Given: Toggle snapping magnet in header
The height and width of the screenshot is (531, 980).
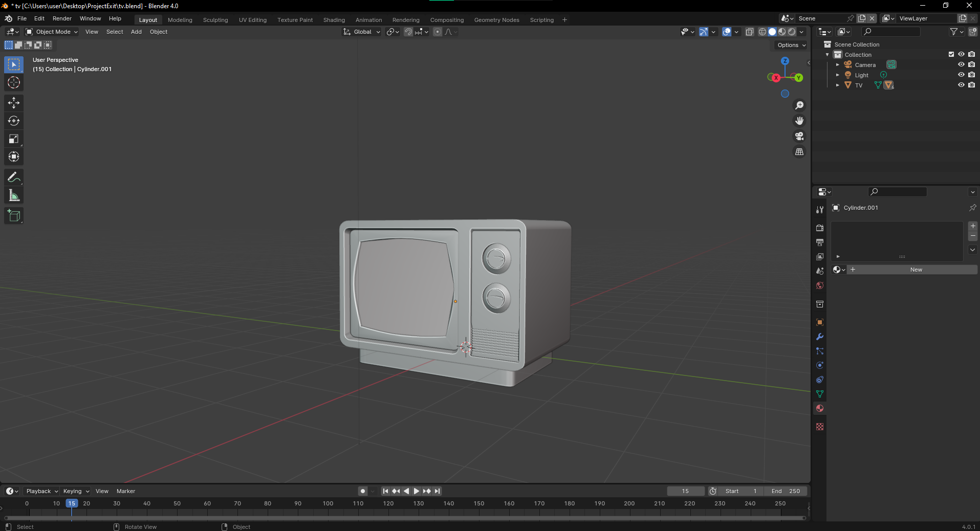Looking at the screenshot, I should click(x=408, y=32).
